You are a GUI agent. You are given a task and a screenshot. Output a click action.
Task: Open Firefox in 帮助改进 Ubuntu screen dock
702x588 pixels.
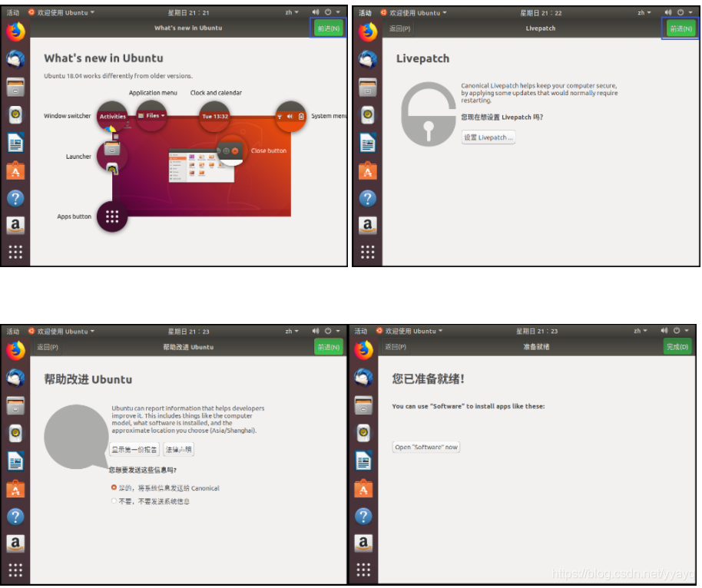click(15, 350)
